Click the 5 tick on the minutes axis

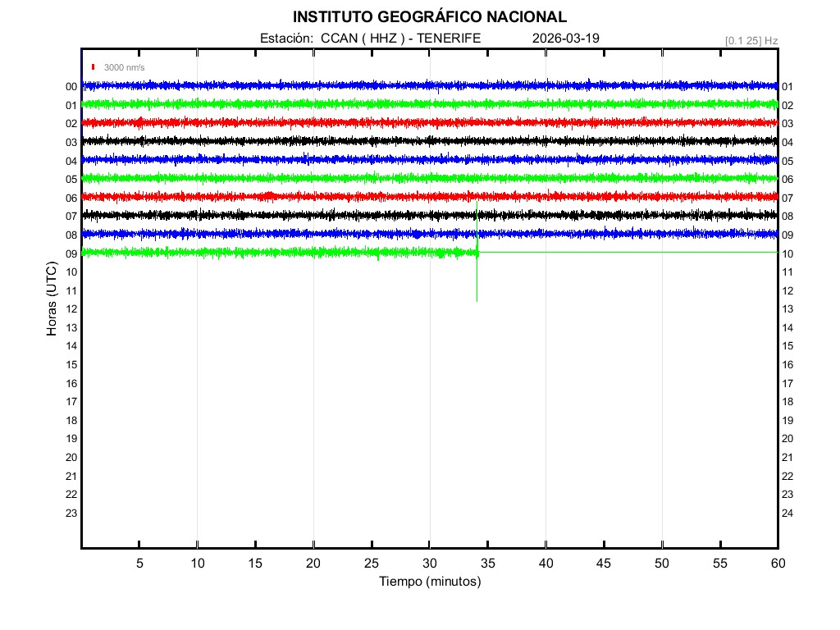point(139,564)
